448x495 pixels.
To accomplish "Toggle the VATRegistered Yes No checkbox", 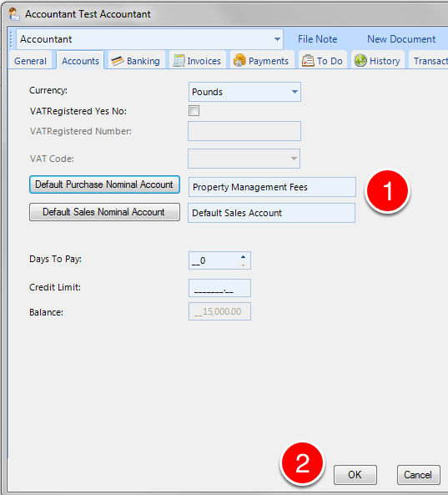I will click(x=194, y=111).
